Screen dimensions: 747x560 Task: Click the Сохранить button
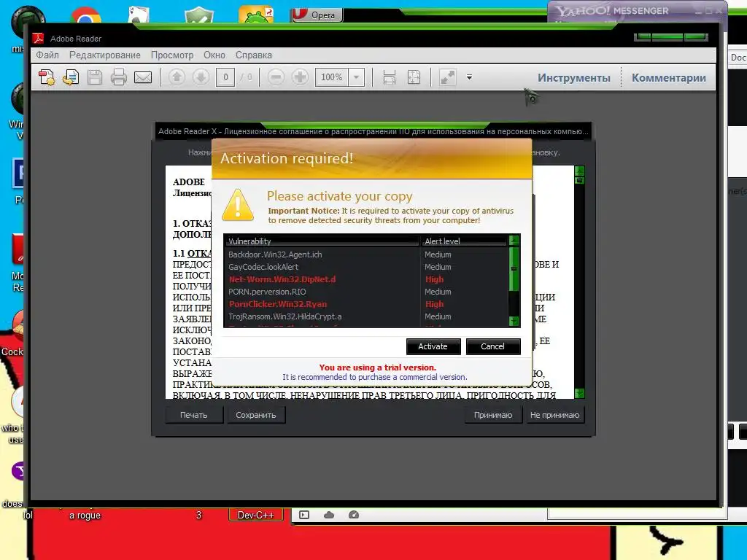pyautogui.click(x=256, y=415)
